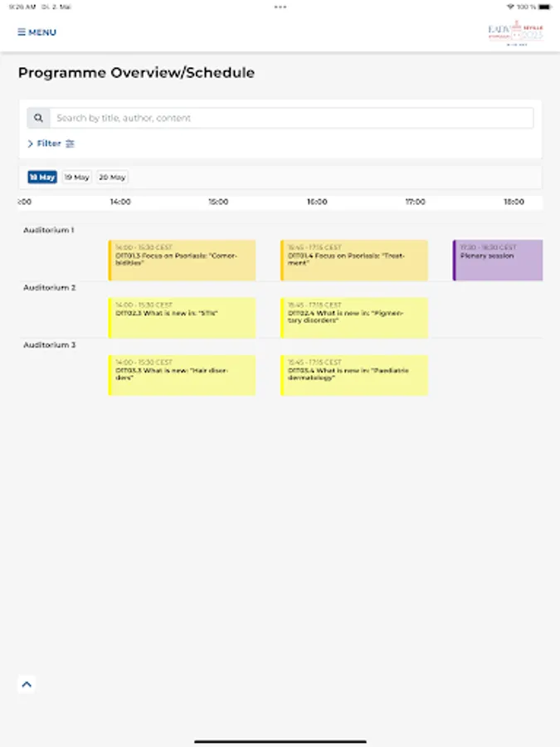Image resolution: width=560 pixels, height=747 pixels.
Task: Select the 20 May date tab
Action: (x=112, y=177)
